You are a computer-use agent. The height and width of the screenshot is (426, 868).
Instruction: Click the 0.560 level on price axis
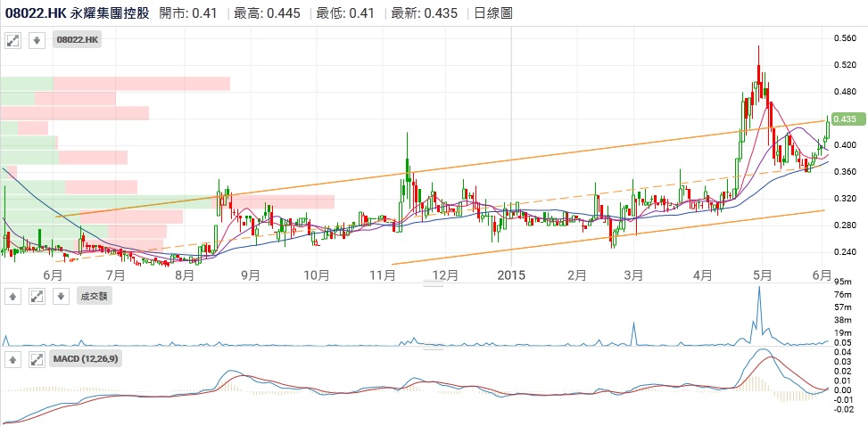[844, 38]
